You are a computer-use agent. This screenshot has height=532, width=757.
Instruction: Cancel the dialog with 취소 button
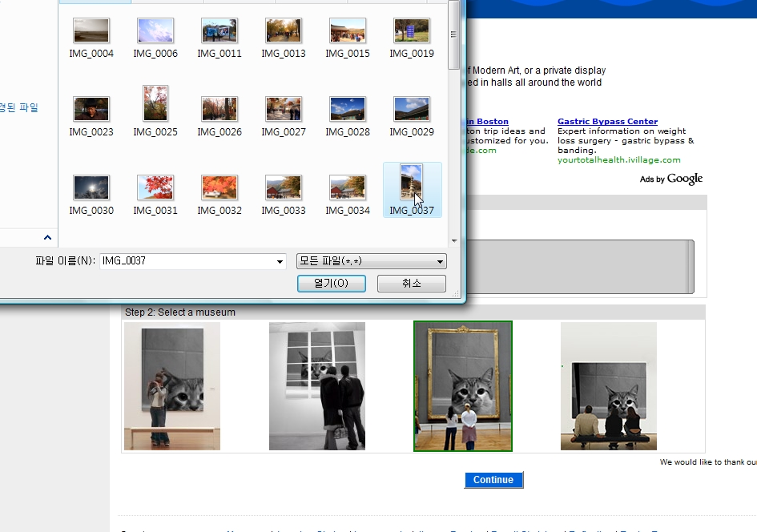coord(411,284)
